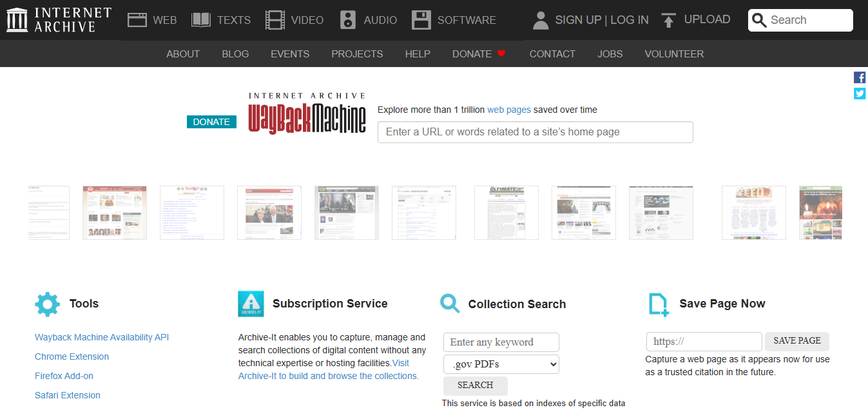Click the AUDIO speaker icon
Viewport: 868px width, 410px height.
click(x=347, y=19)
